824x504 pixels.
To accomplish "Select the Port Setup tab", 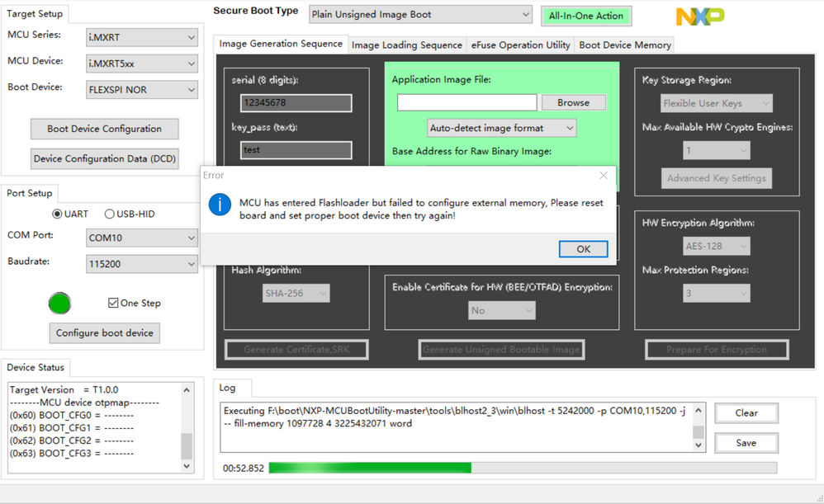I will point(30,193).
